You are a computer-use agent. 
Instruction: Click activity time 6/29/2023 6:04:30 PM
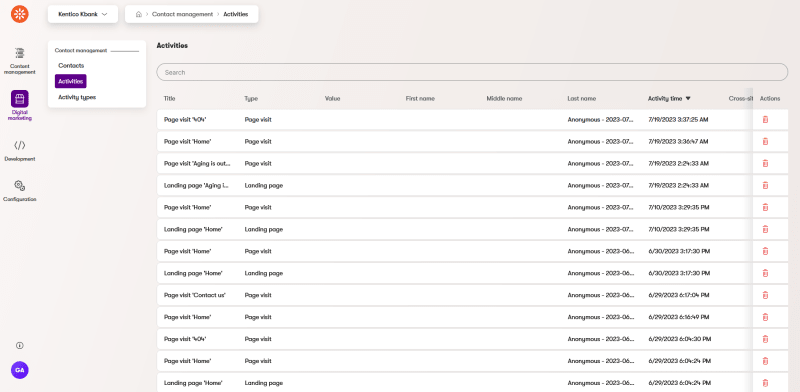click(679, 339)
